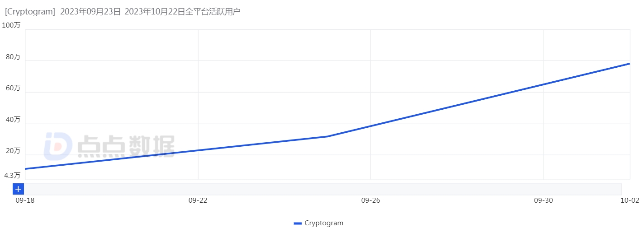
Task: Toggle the Cryptogram legend series
Action: click(x=318, y=223)
